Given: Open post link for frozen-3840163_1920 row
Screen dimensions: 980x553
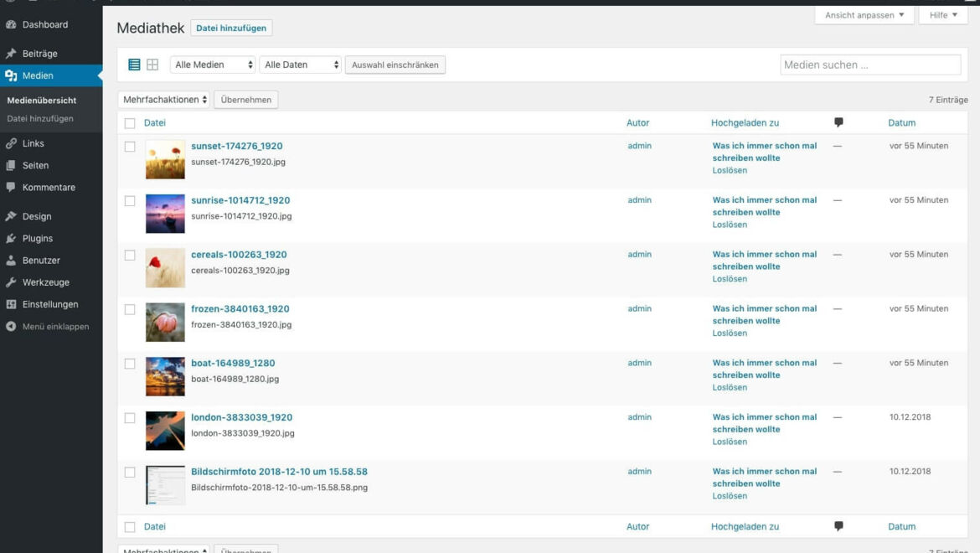Looking at the screenshot, I should [765, 314].
